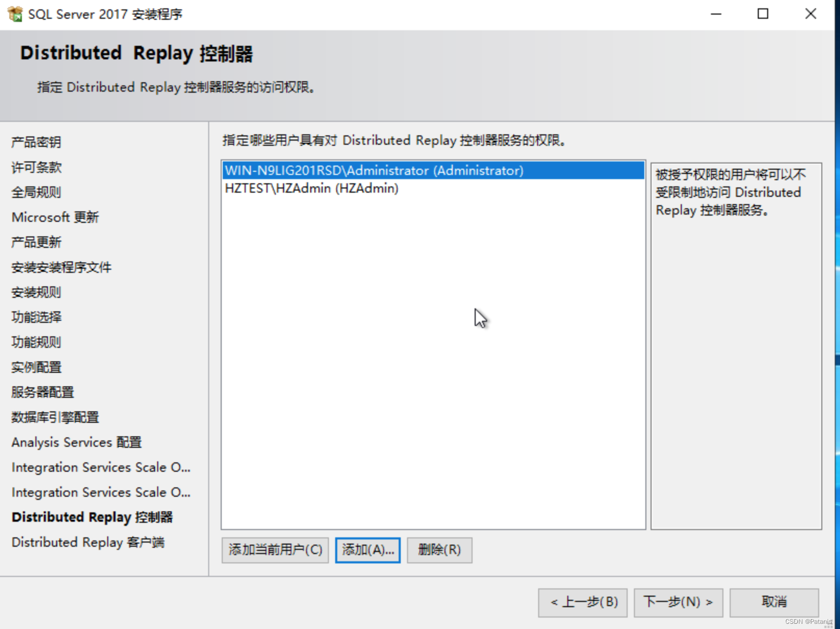
Task: Open the 产品更新 step in sidebar
Action: click(x=36, y=242)
